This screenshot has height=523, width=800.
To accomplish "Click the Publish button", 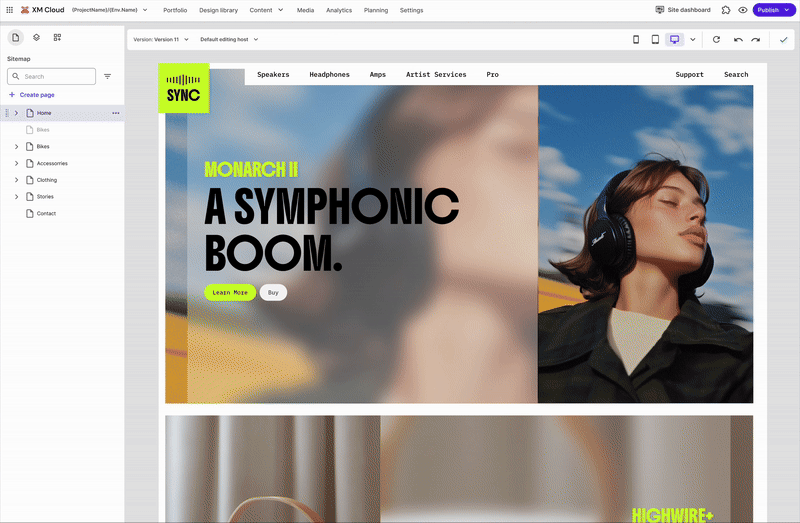I will pyautogui.click(x=774, y=10).
